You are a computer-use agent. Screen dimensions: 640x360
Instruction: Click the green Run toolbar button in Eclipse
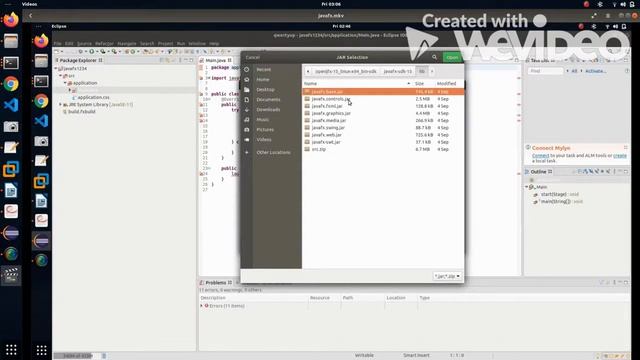point(92,51)
